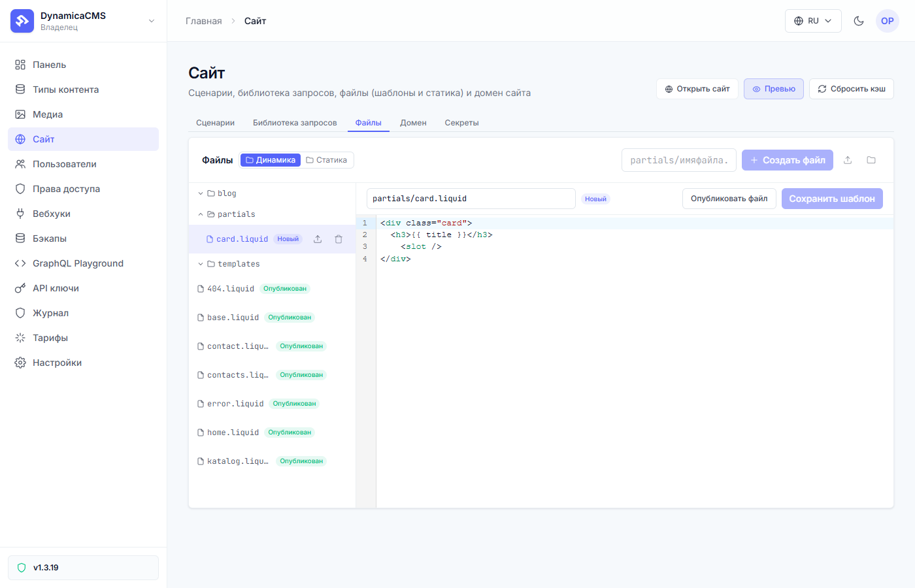This screenshot has height=588, width=915.
Task: Open GraphQL Playground
Action: pos(83,263)
